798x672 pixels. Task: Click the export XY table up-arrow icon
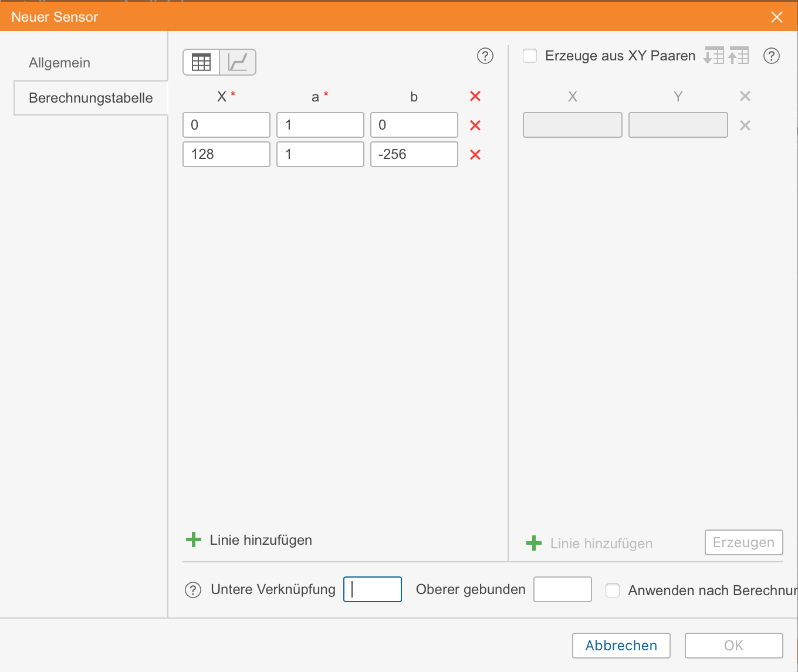click(739, 56)
